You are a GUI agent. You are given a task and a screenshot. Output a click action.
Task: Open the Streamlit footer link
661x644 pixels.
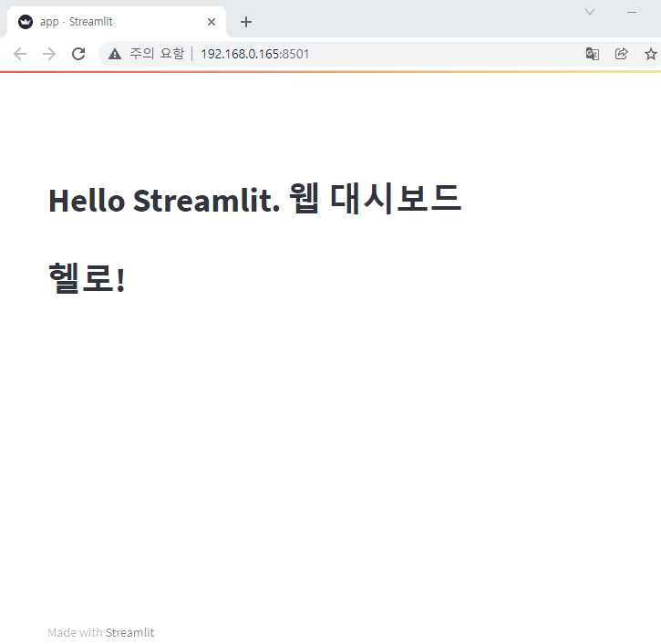coord(129,633)
